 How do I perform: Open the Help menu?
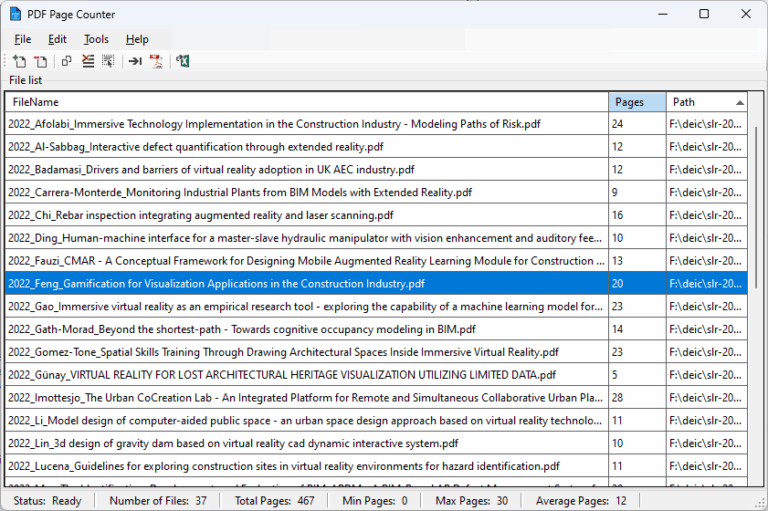pyautogui.click(x=137, y=39)
